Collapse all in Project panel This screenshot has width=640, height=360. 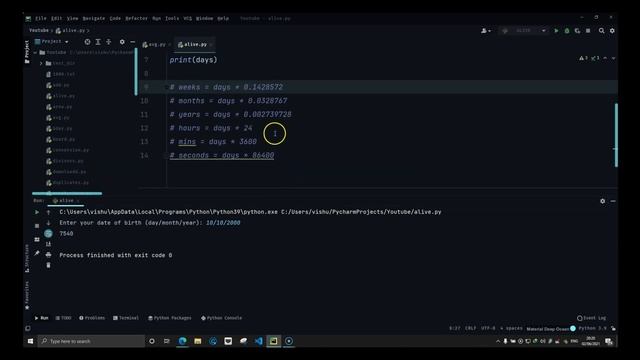109,42
